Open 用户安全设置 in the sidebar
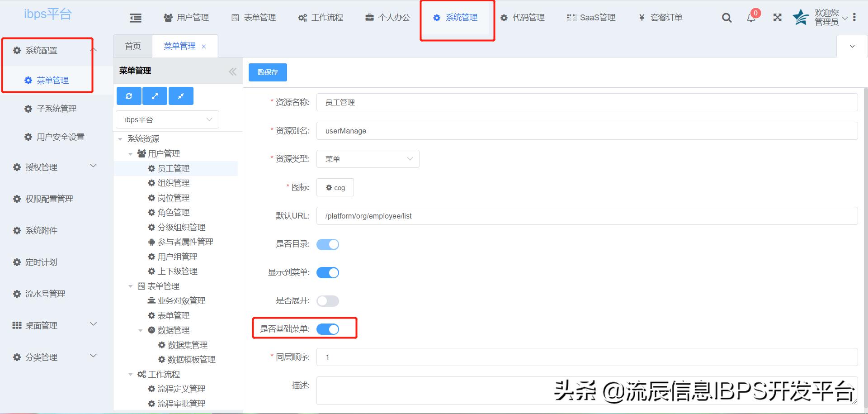Screen dimensions: 868x414 click(61, 136)
